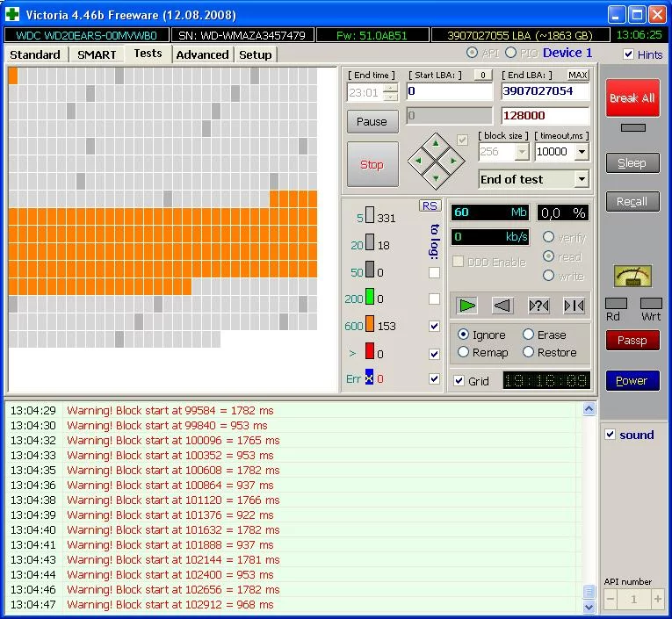Click the analog meter gauge icon
Screen dimensions: 672x619
coord(632,277)
